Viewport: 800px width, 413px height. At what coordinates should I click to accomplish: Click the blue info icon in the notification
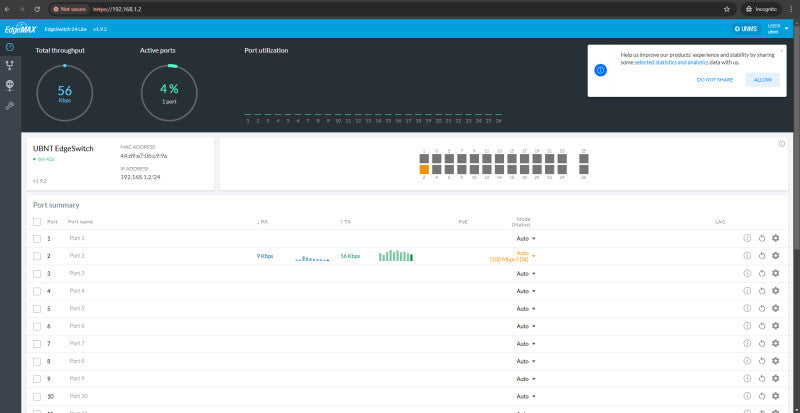pos(601,70)
